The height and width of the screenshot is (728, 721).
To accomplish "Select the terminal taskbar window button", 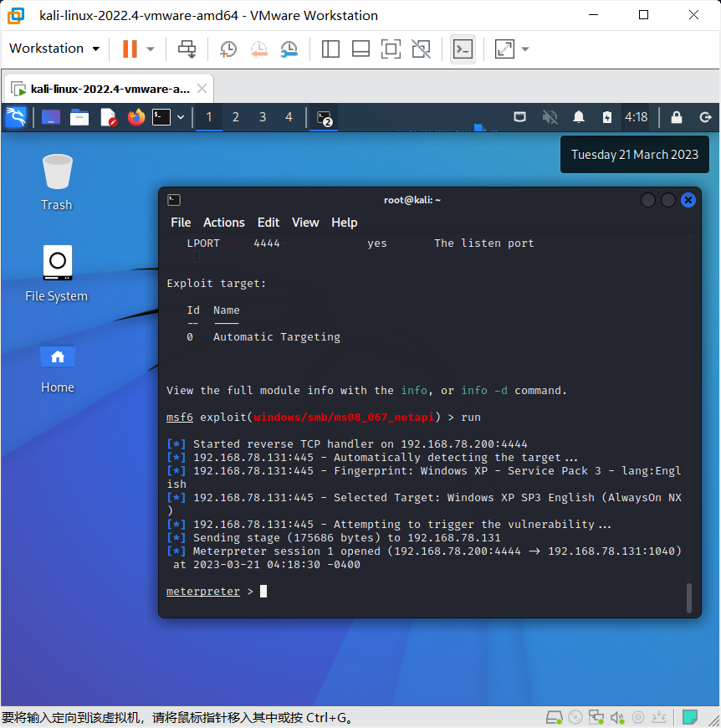I will 324,118.
